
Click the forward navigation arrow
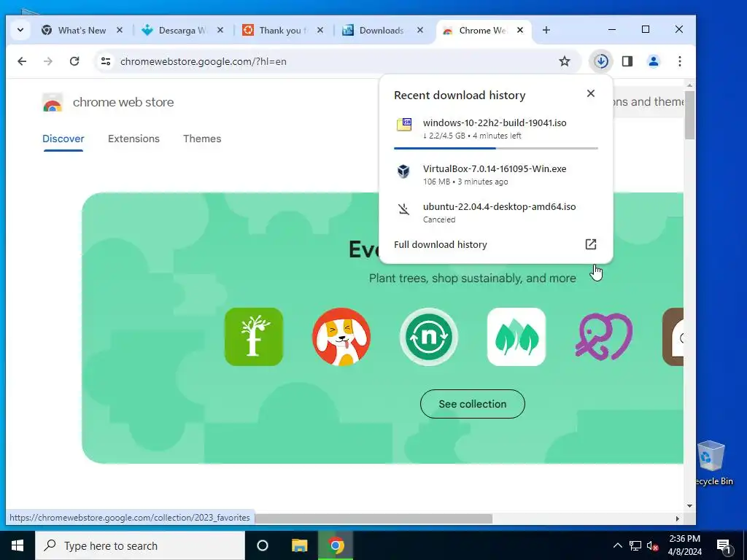(48, 61)
